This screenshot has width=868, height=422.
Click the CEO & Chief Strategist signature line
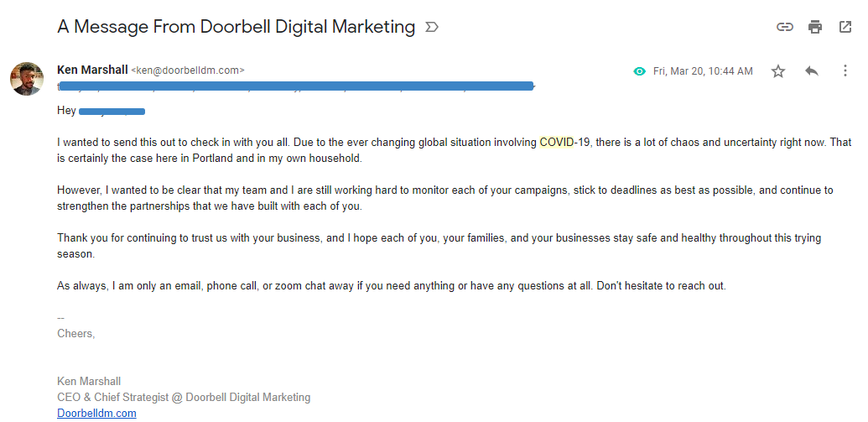[184, 397]
